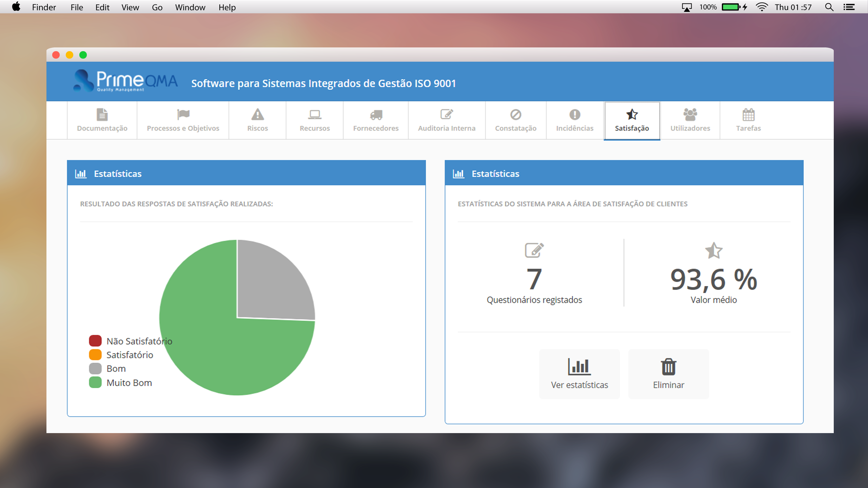Click the Ver estatísticas bar chart icon
868x488 pixels.
[x=579, y=366]
